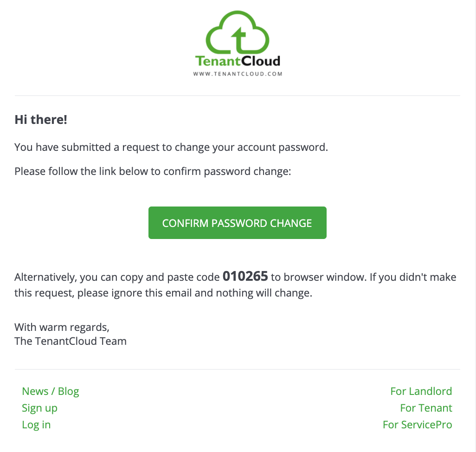
Task: Click "The TenantCloud Team" signature text
Action: [71, 341]
